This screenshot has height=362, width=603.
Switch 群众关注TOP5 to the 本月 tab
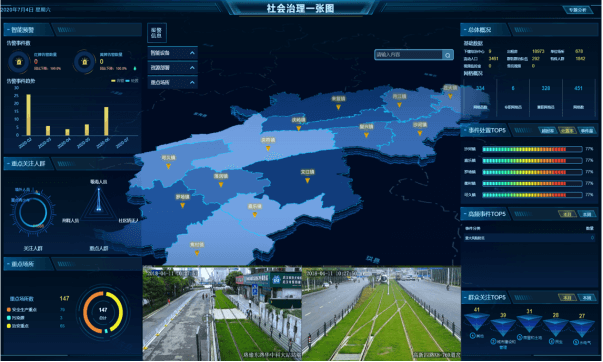click(x=567, y=298)
